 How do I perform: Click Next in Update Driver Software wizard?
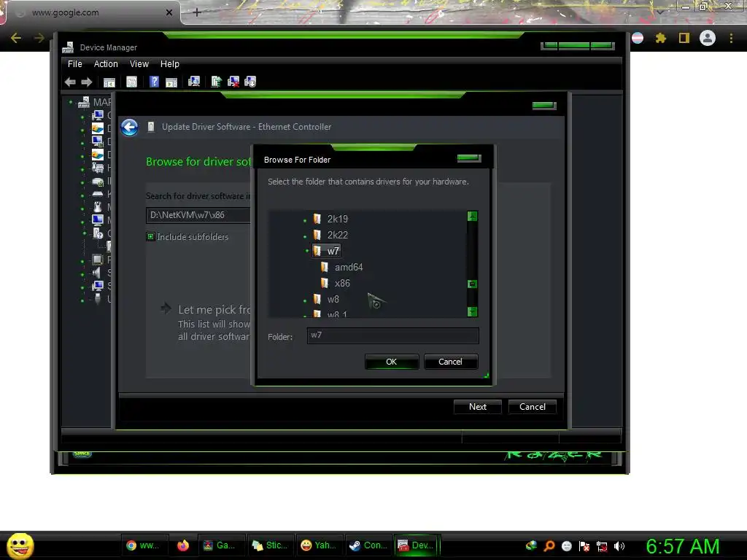click(x=477, y=407)
